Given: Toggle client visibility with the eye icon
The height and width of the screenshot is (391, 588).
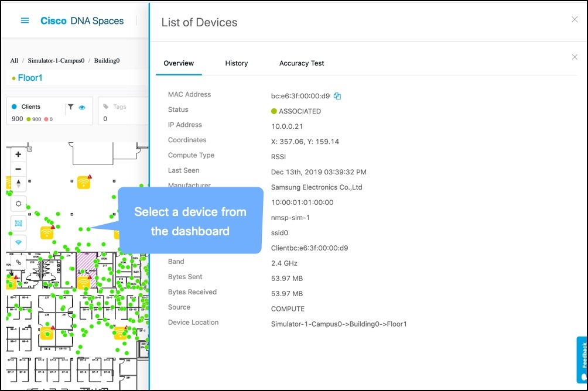Looking at the screenshot, I should [81, 107].
